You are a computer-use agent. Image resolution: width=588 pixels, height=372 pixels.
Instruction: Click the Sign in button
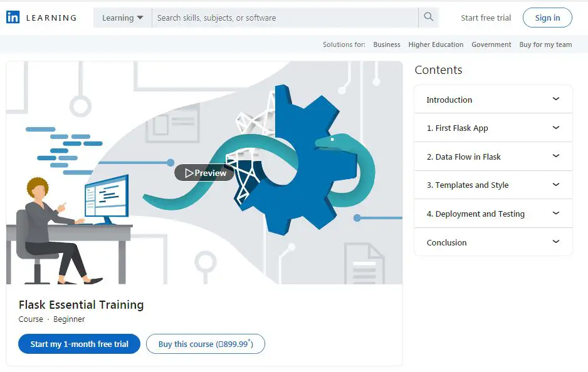pyautogui.click(x=547, y=18)
